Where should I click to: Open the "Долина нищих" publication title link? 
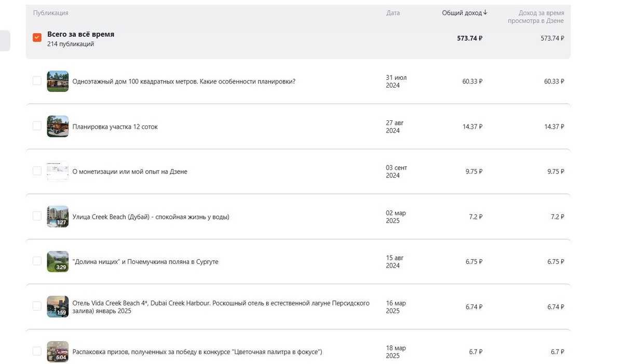pyautogui.click(x=145, y=262)
